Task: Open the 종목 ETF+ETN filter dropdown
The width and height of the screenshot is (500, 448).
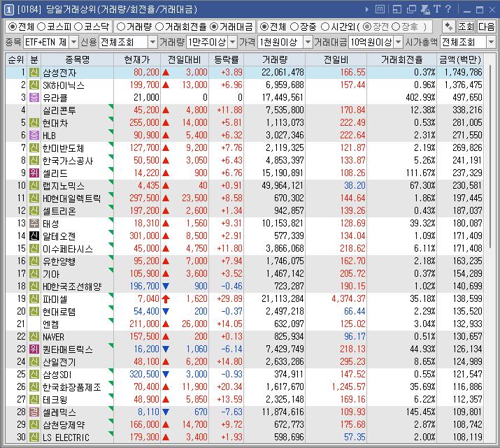Action: 73,42
